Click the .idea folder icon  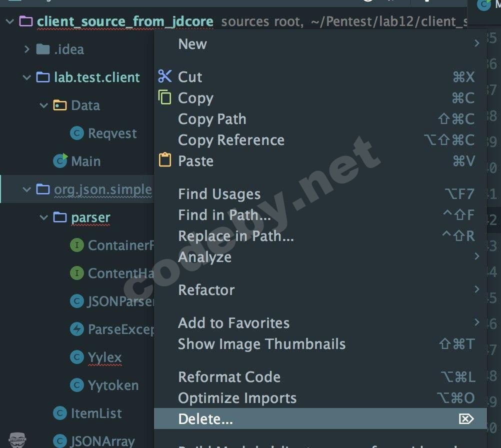pos(43,49)
